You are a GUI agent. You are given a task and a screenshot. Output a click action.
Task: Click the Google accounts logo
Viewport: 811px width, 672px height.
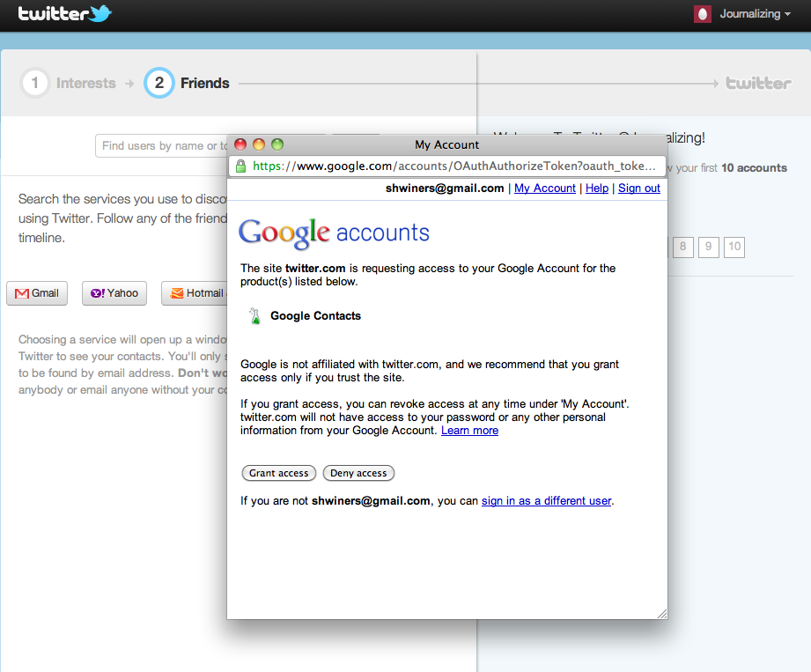click(x=334, y=233)
